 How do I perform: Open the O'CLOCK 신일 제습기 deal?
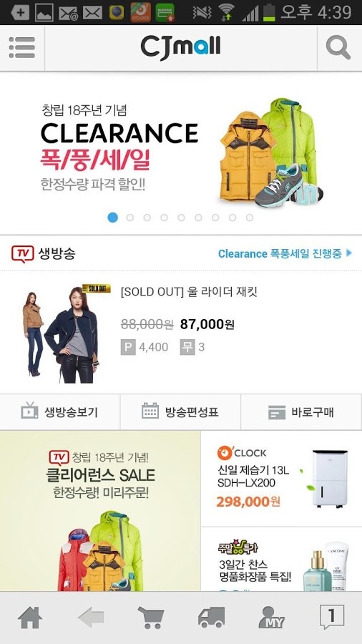pyautogui.click(x=282, y=479)
